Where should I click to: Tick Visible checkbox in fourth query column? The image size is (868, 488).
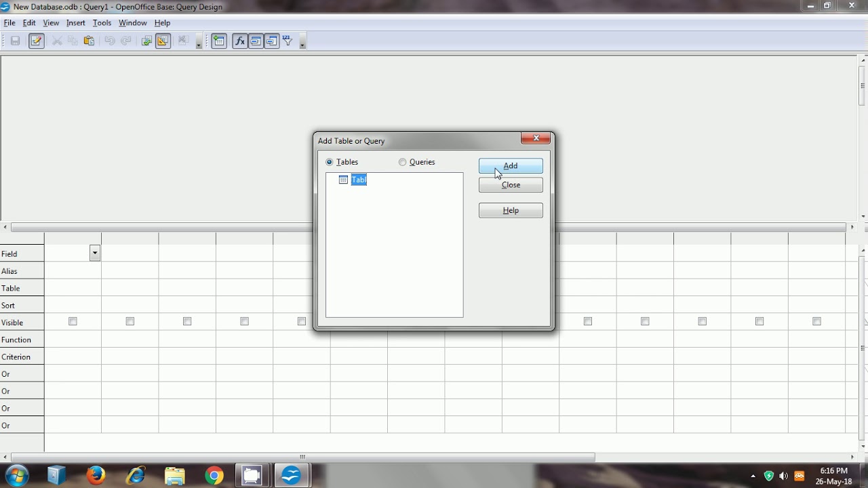coord(244,321)
